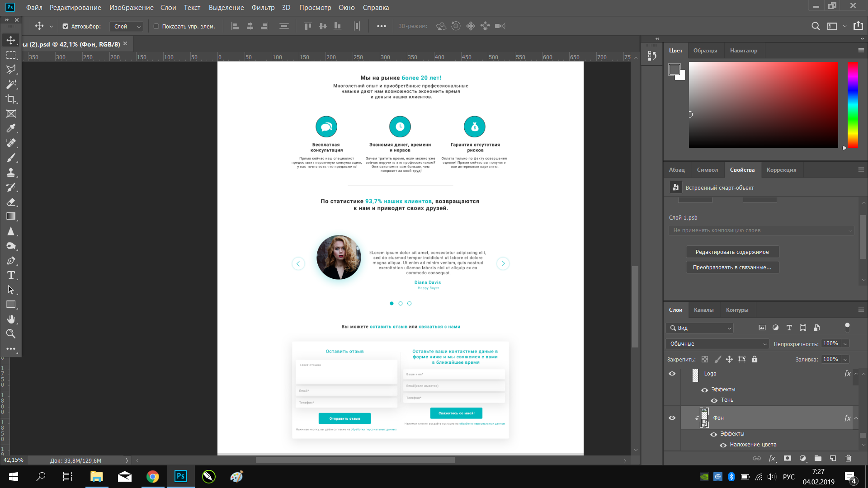The width and height of the screenshot is (868, 488).
Task: Click the rainbow hue slider strip
Action: (852, 105)
